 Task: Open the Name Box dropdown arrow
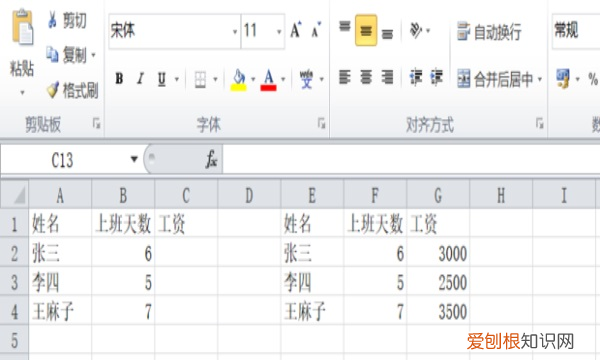click(x=134, y=159)
